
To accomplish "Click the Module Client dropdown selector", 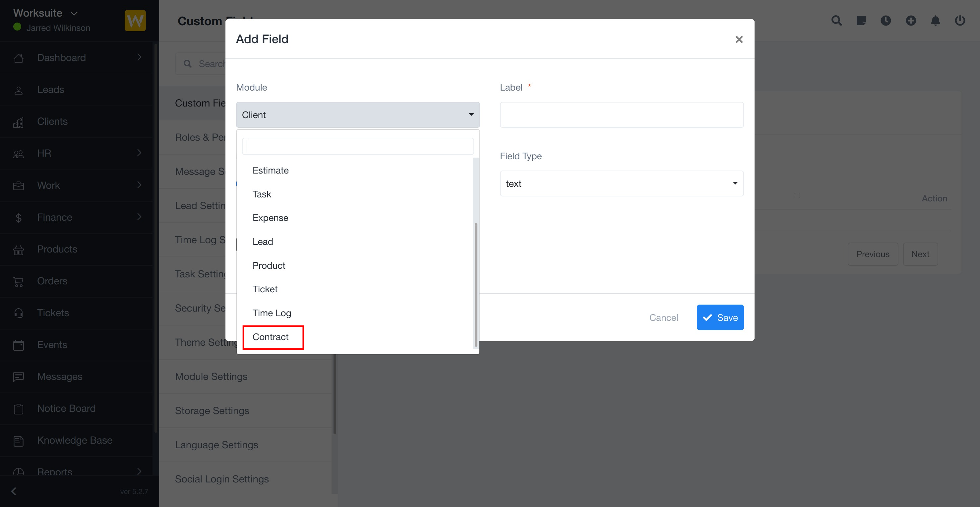I will (357, 114).
